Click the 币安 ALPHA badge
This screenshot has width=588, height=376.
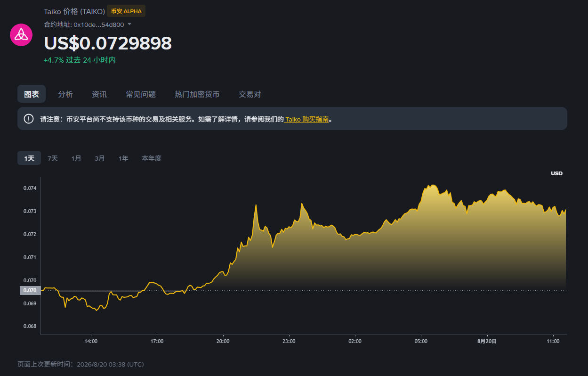click(126, 11)
